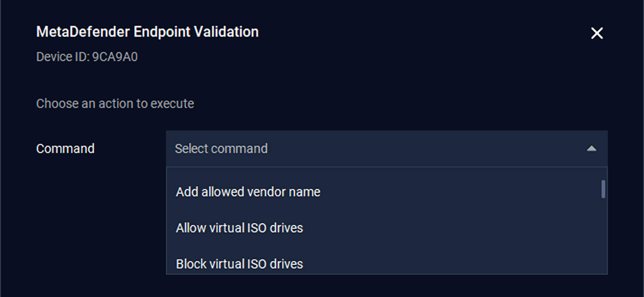Click the Device ID 9CA9A0 text

coord(87,57)
